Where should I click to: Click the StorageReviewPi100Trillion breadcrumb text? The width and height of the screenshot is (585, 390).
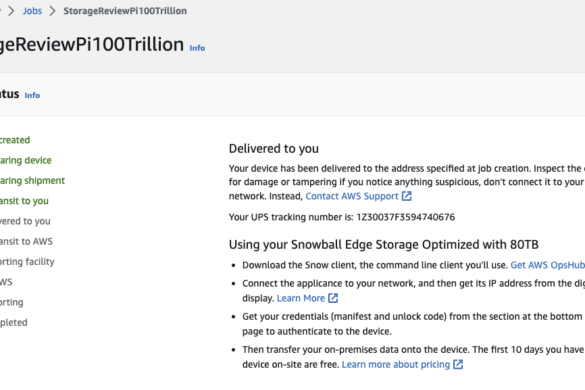click(x=125, y=11)
